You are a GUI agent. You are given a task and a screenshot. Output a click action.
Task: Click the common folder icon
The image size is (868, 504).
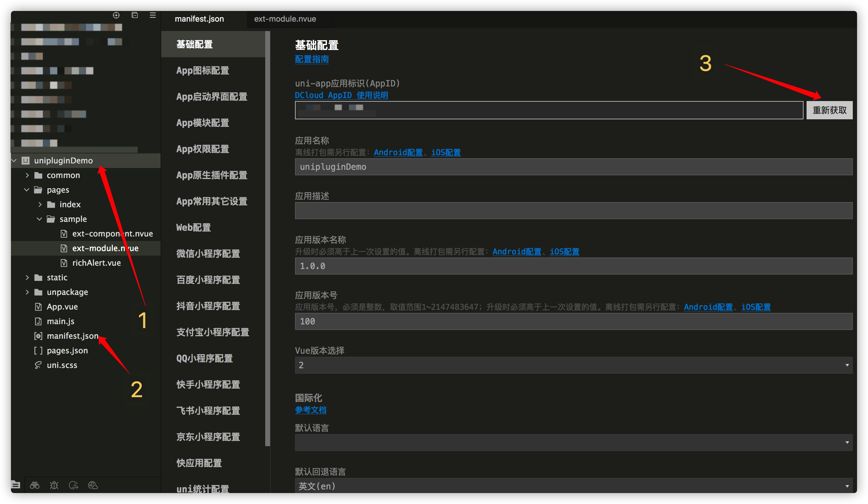pyautogui.click(x=39, y=175)
